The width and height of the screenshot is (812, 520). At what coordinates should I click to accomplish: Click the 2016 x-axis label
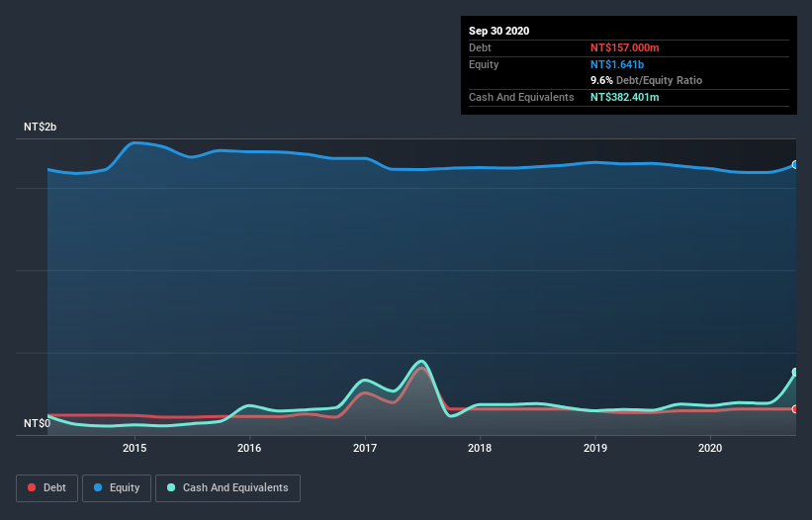249,448
